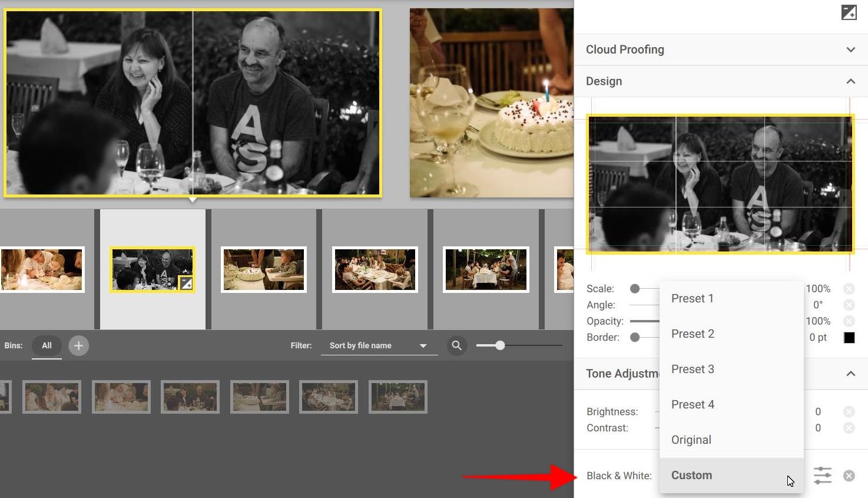Click the tone adjustment icon at top right
Screen dimensions: 868x498
849,12
